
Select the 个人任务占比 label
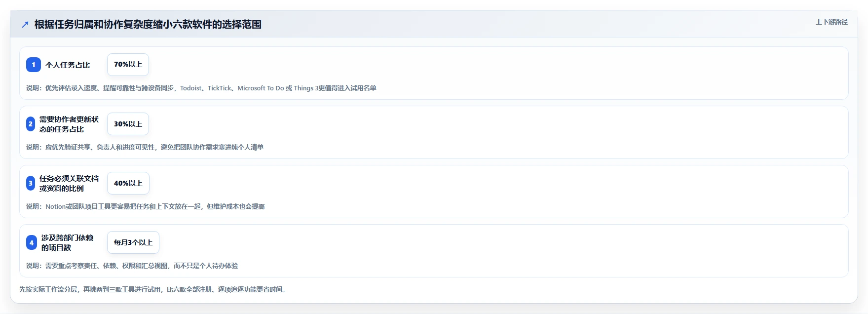coord(68,65)
